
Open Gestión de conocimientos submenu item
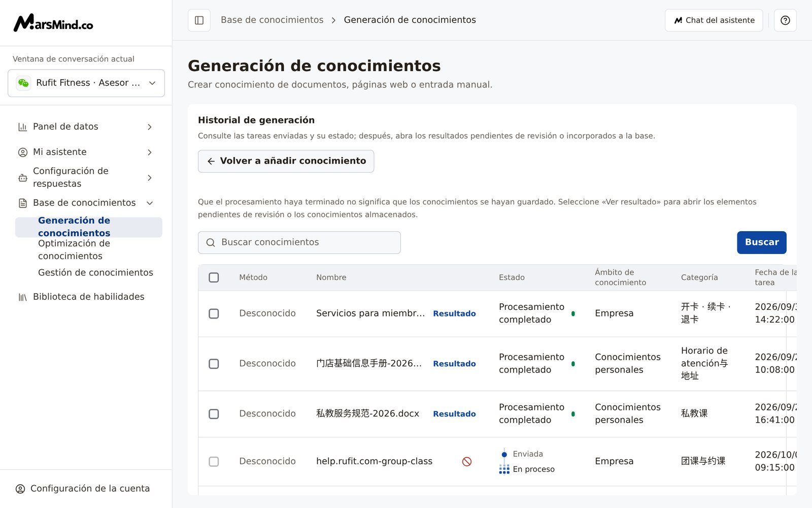[x=95, y=273]
